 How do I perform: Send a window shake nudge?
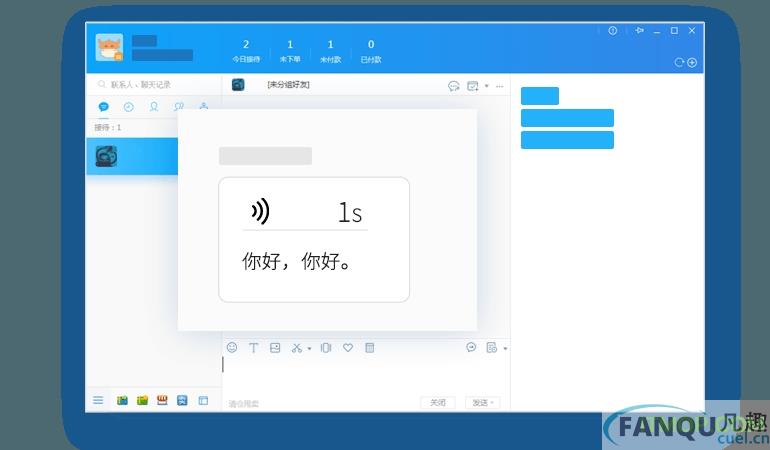(x=326, y=348)
